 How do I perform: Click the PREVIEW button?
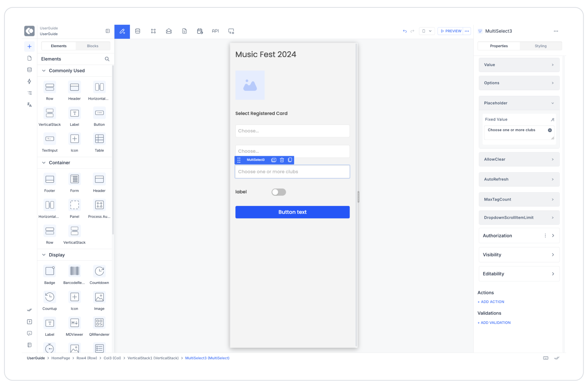pos(451,31)
